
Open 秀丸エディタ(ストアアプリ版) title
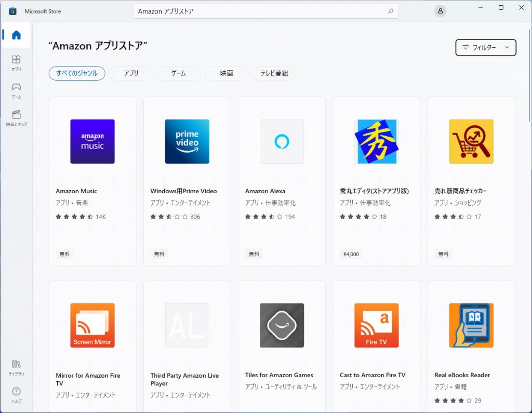tap(374, 191)
